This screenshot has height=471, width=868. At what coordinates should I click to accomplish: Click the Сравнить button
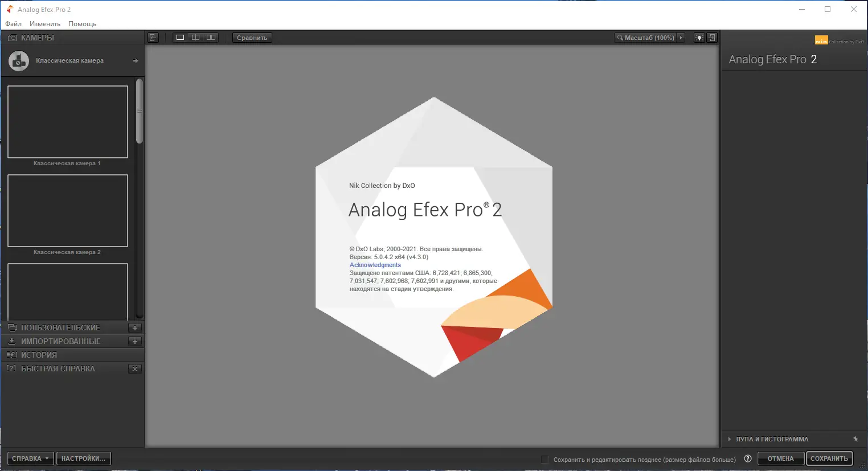click(252, 38)
